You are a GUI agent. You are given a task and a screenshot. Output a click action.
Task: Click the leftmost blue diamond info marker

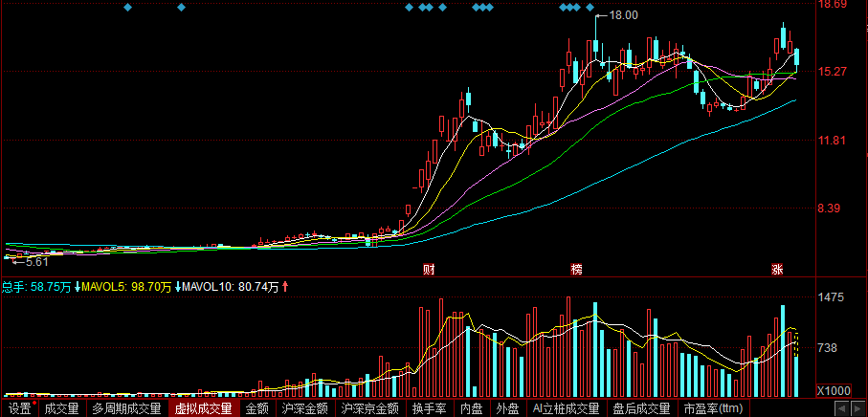[128, 8]
